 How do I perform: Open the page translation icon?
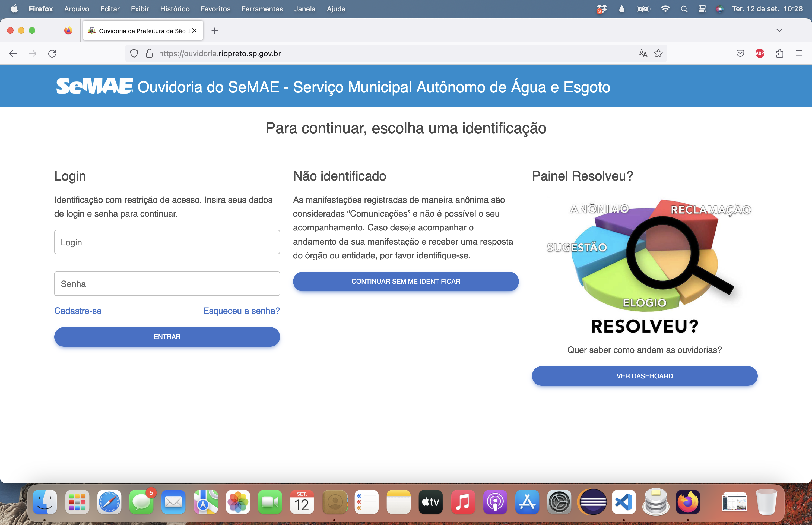(643, 53)
